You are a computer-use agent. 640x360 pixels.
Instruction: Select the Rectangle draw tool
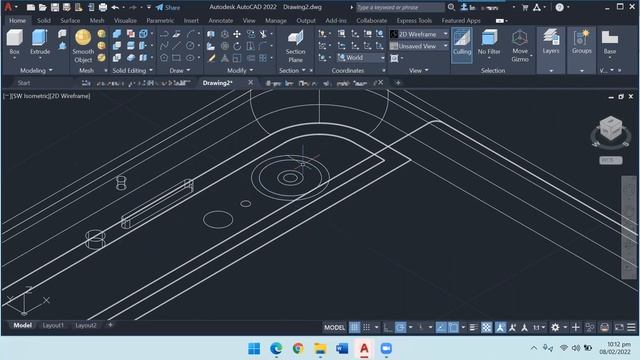176,58
